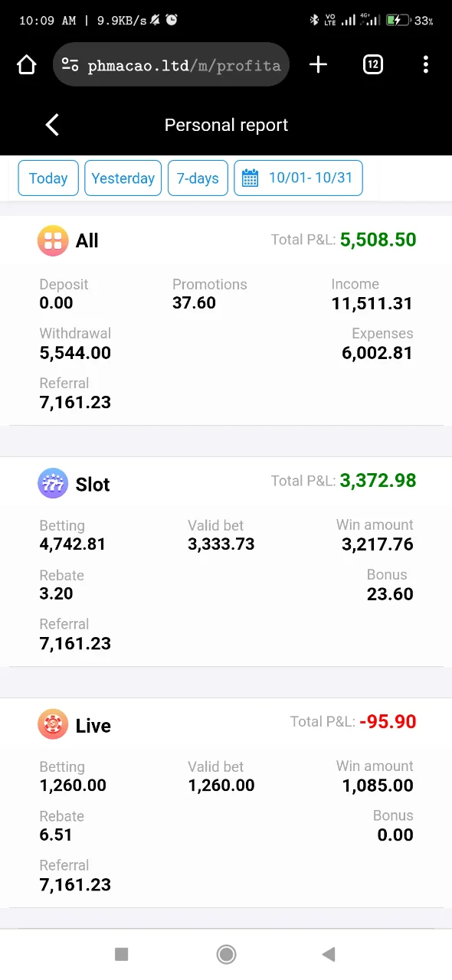Viewport: 452px width, 980px height.
Task: Go back using the header arrow
Action: [52, 125]
